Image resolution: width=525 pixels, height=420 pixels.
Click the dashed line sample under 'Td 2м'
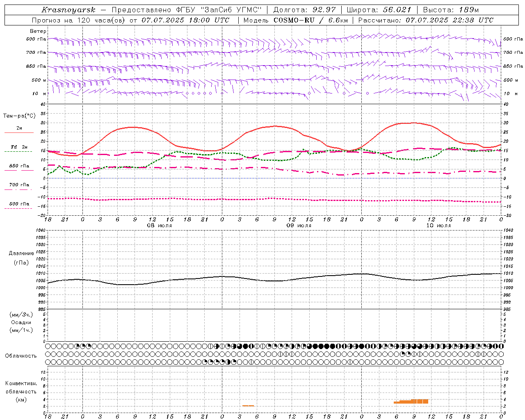click(18, 151)
